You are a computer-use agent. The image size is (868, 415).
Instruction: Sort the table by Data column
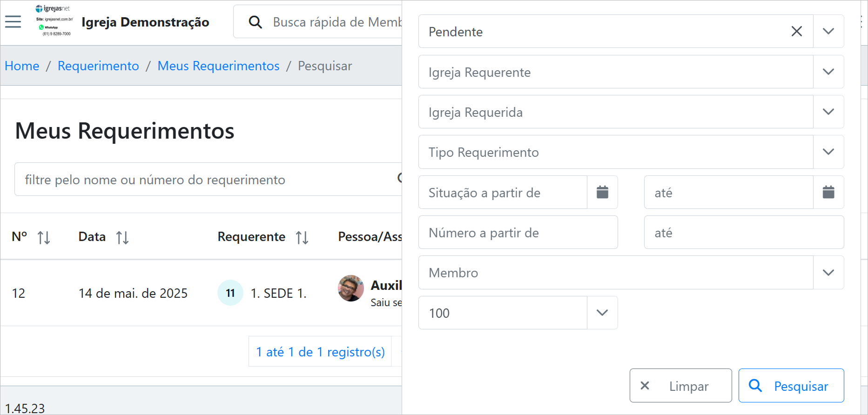click(x=122, y=238)
